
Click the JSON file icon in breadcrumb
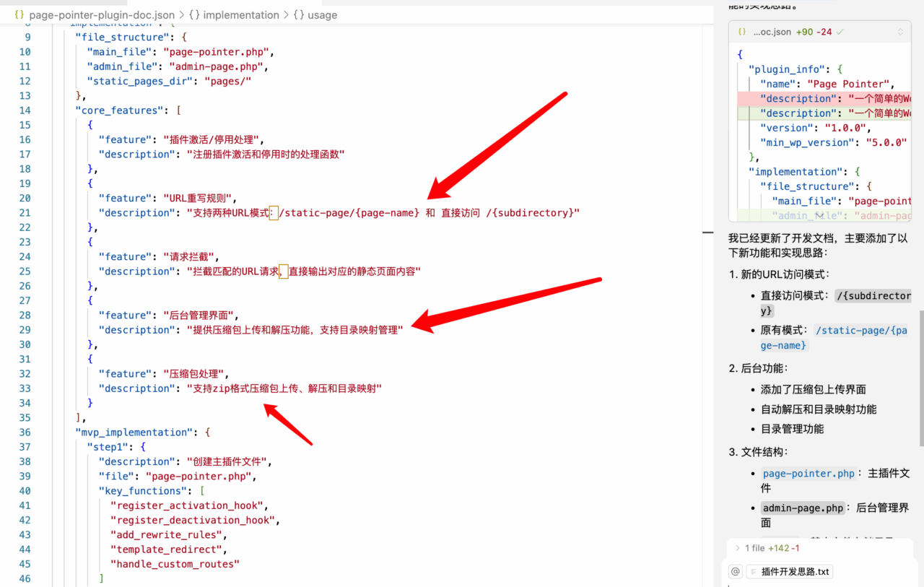[19, 14]
